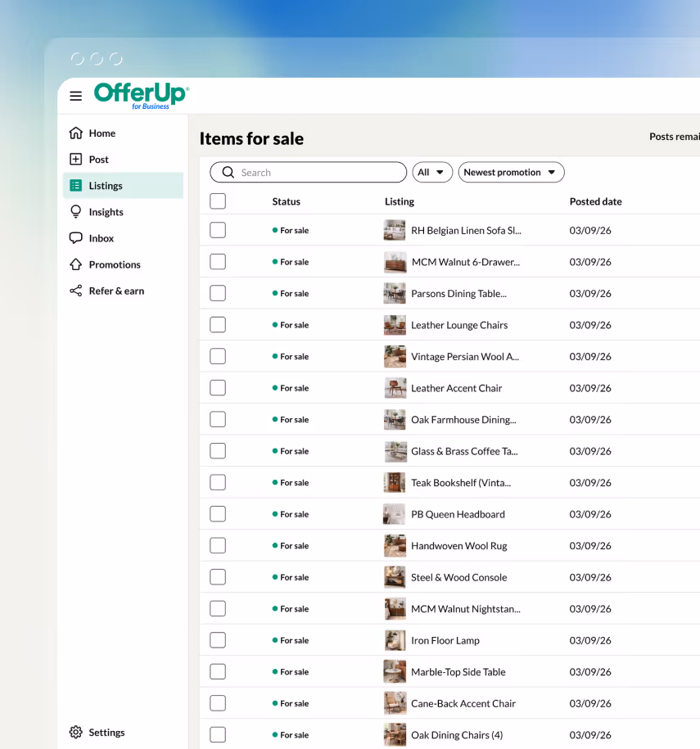Image resolution: width=700 pixels, height=749 pixels.
Task: Open Settings at sidebar bottom
Action: 123,732
